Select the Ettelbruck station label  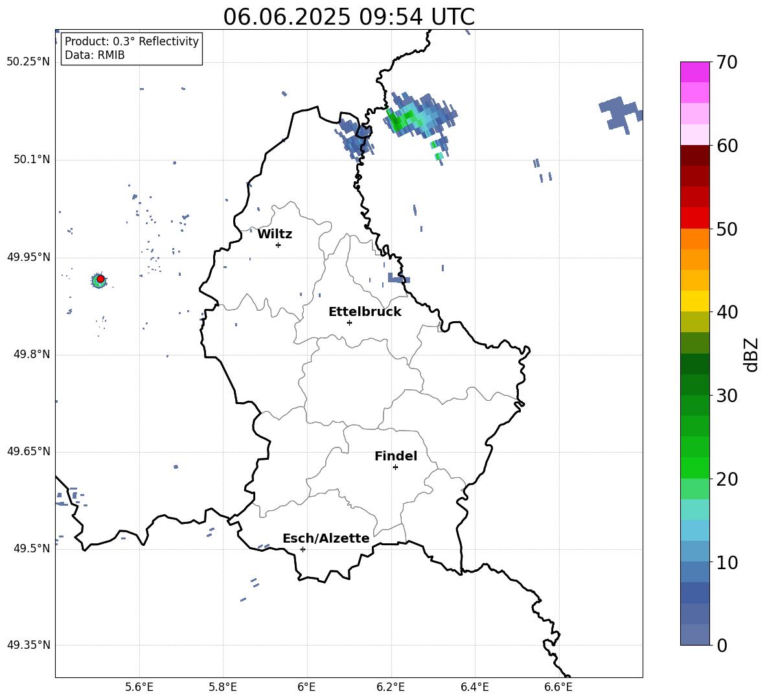point(365,312)
